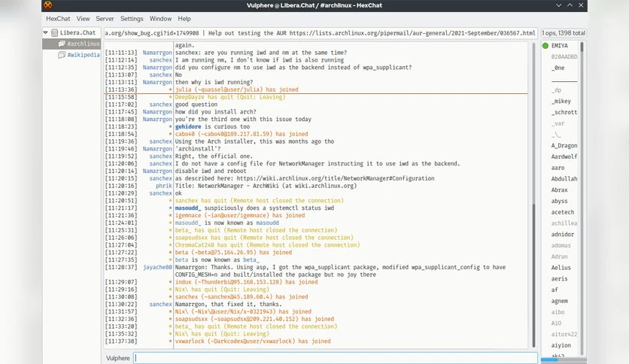Image resolution: width=629 pixels, height=364 pixels.
Task: Minimize the HexChat window
Action: click(558, 5)
